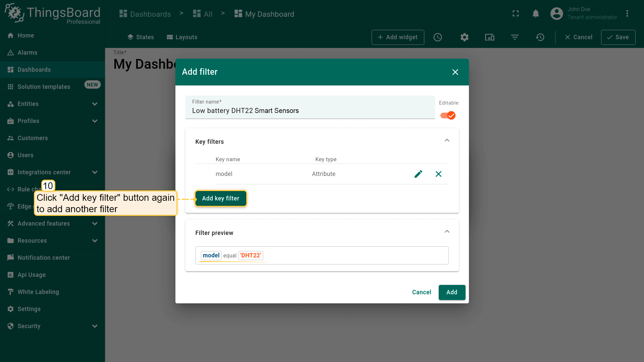
Task: Open dashboard timewindow clock icon
Action: pyautogui.click(x=438, y=37)
